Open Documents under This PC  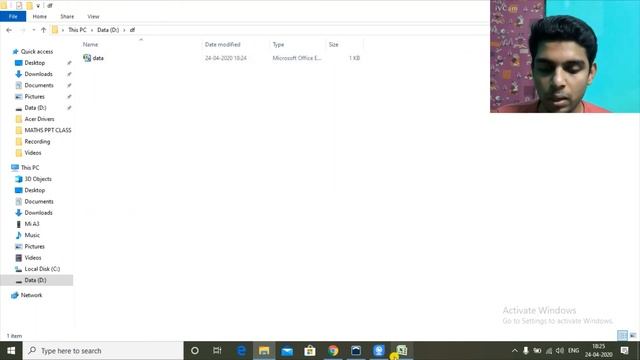[x=39, y=201]
